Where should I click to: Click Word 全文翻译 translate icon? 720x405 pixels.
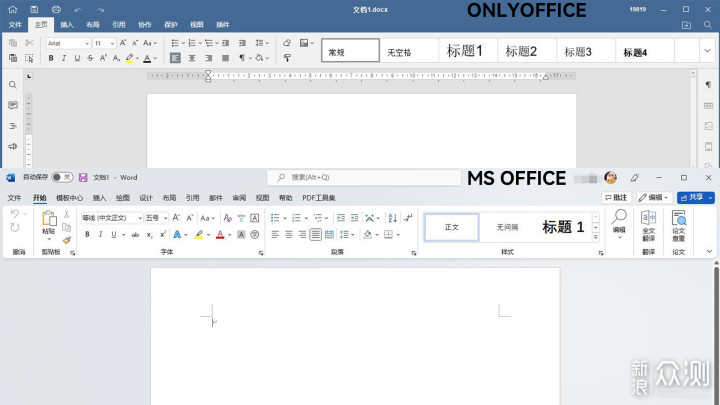(648, 225)
